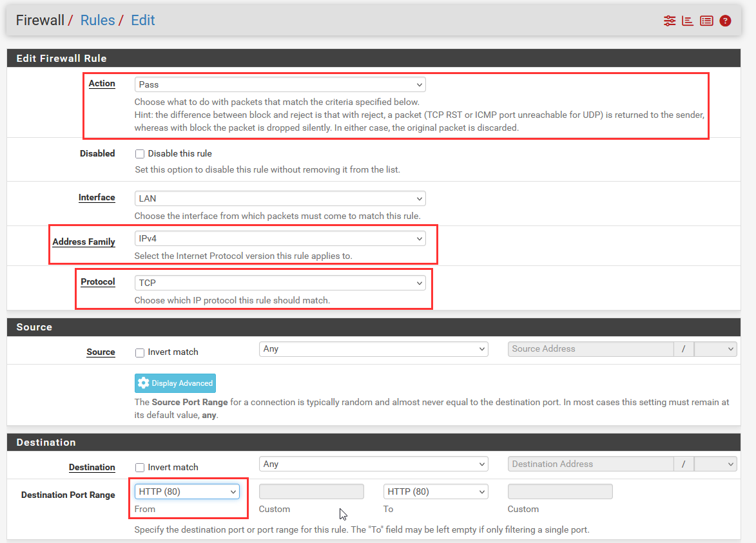The height and width of the screenshot is (543, 756).
Task: Enable the 'Disable this rule' checkbox
Action: click(140, 154)
